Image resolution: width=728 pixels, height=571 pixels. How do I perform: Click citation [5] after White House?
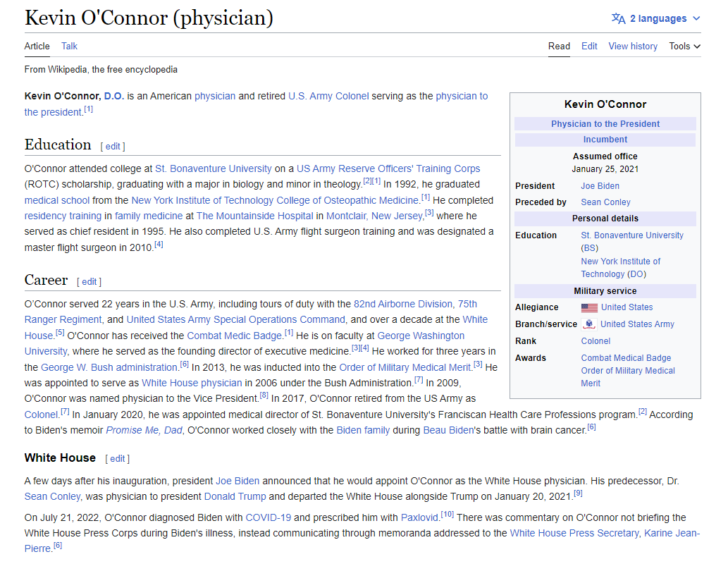coord(60,333)
